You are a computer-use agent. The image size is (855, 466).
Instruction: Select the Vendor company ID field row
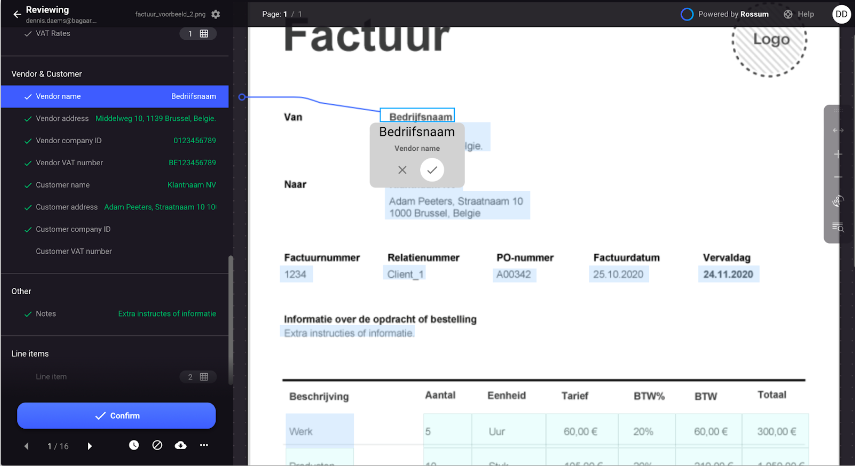(115, 141)
